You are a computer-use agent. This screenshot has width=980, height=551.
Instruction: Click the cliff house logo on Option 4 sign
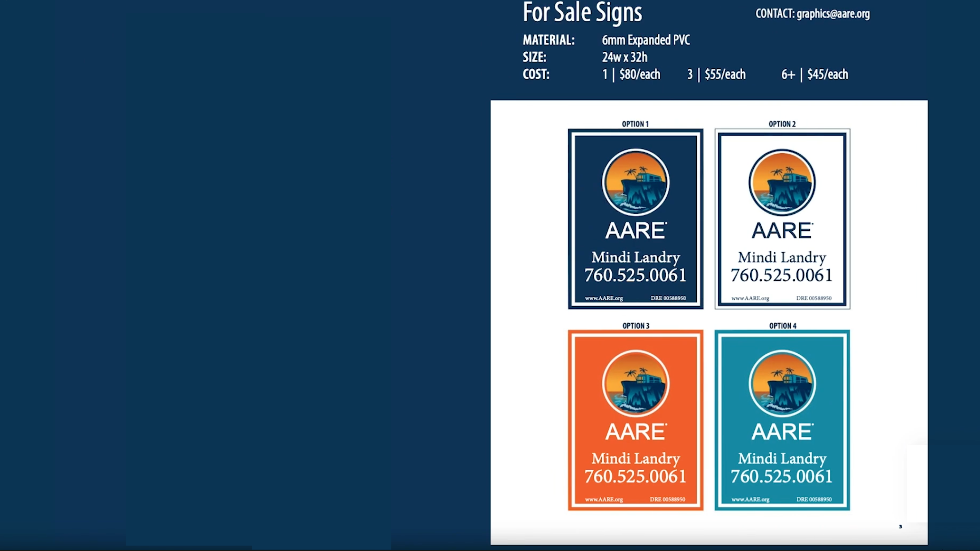(782, 384)
